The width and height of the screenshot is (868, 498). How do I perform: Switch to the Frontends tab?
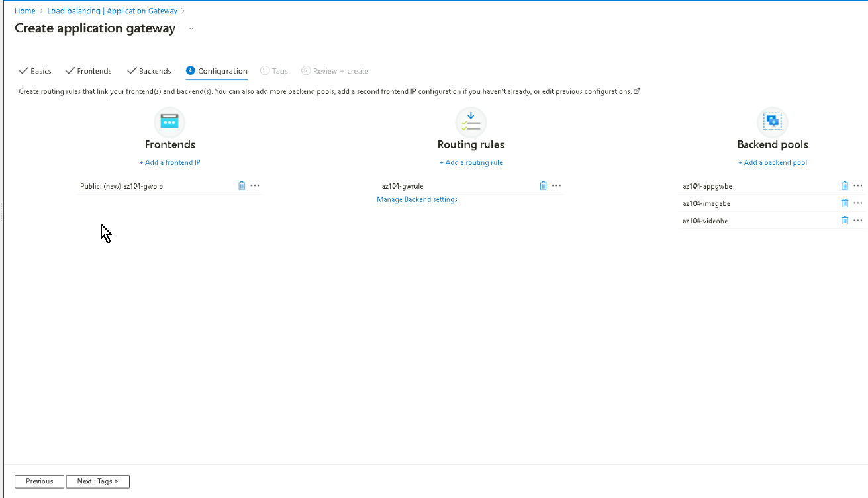coord(89,71)
